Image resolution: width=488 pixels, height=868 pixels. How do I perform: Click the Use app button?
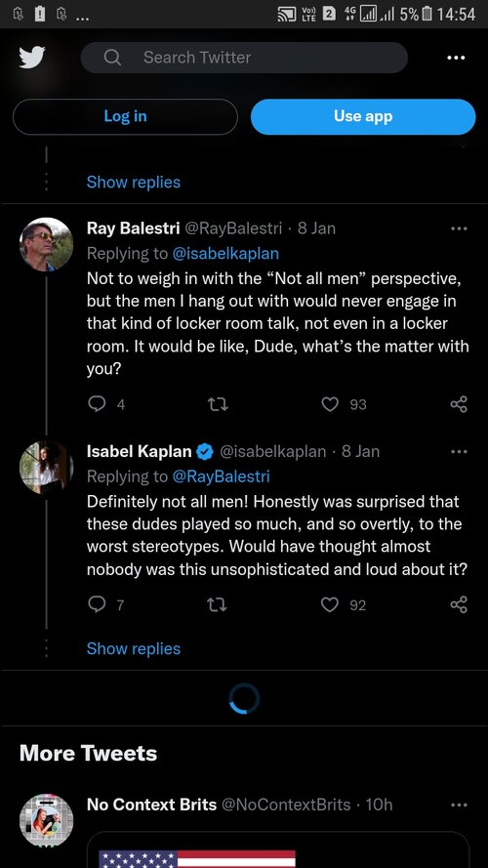coord(363,116)
